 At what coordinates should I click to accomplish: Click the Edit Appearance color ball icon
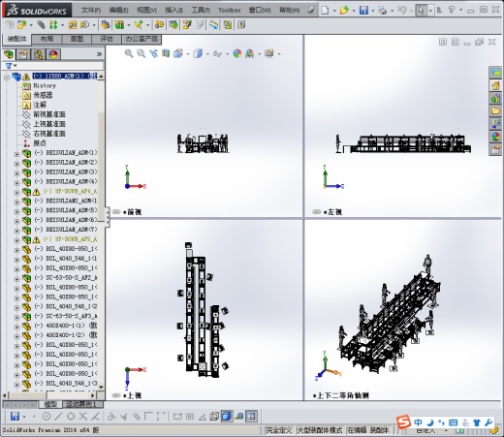(x=237, y=53)
